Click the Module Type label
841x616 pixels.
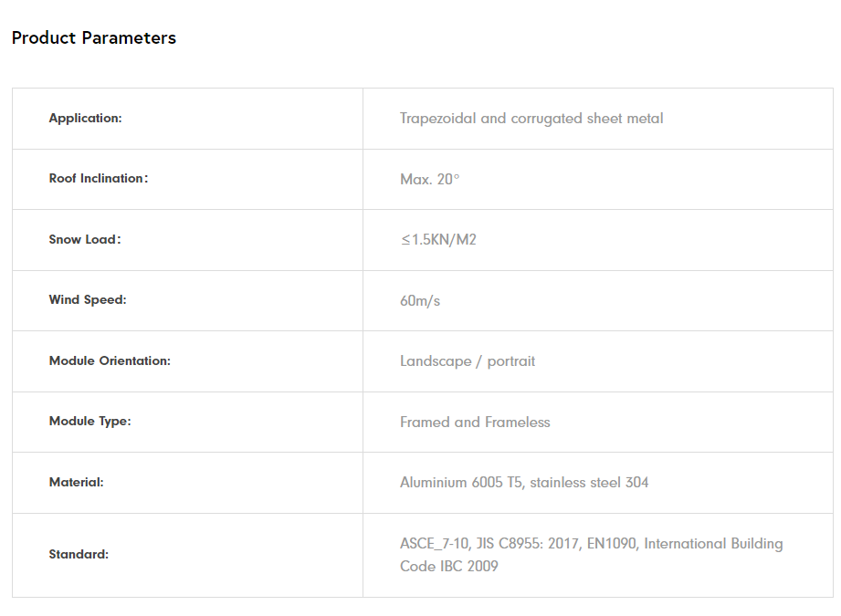click(89, 422)
